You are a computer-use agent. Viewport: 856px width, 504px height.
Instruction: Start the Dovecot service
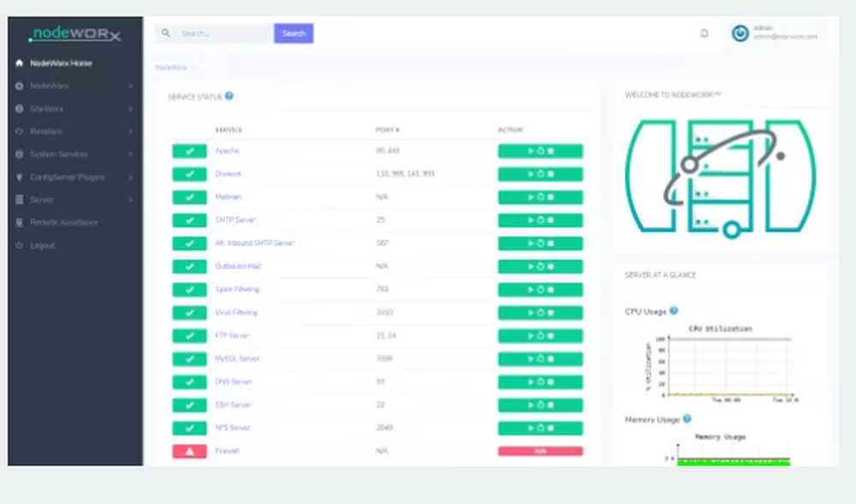pos(530,174)
